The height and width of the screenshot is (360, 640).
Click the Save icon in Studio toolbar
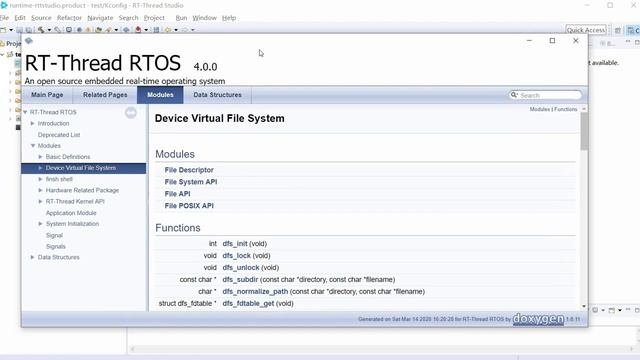[x=19, y=30]
